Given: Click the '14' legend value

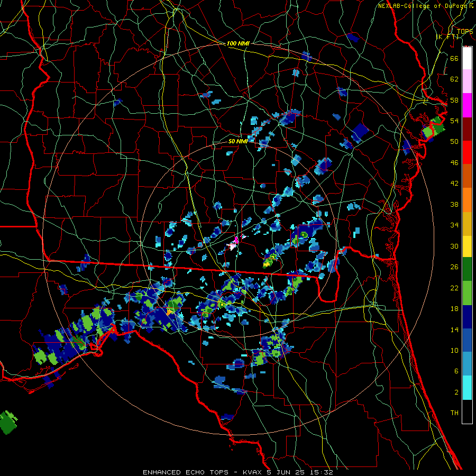Looking at the screenshot, I should tap(454, 329).
